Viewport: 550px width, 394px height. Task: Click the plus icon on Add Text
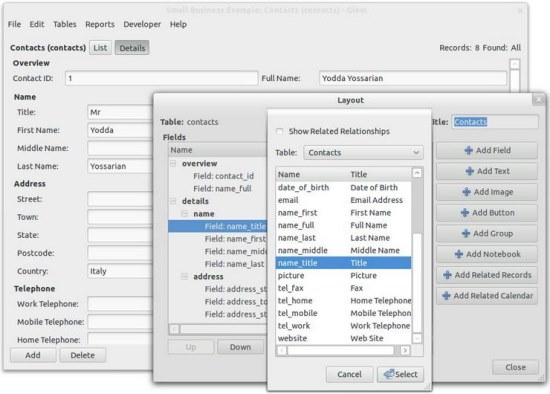tap(470, 171)
